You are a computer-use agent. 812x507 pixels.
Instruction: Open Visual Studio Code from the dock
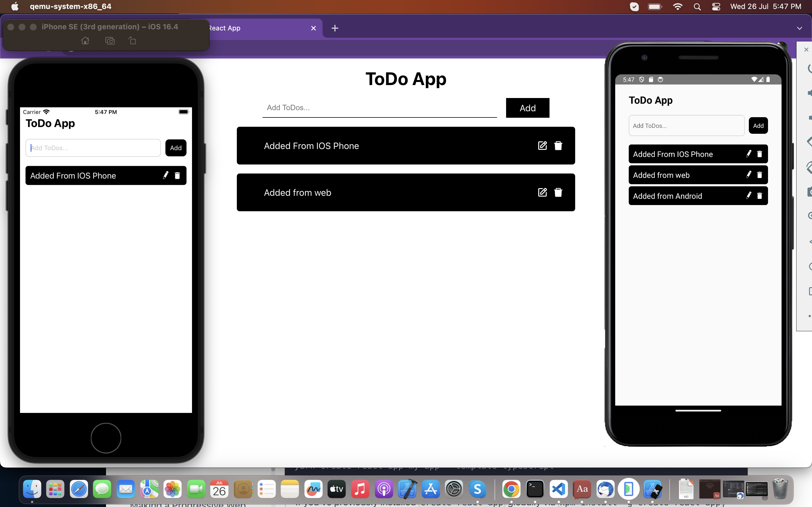point(558,489)
